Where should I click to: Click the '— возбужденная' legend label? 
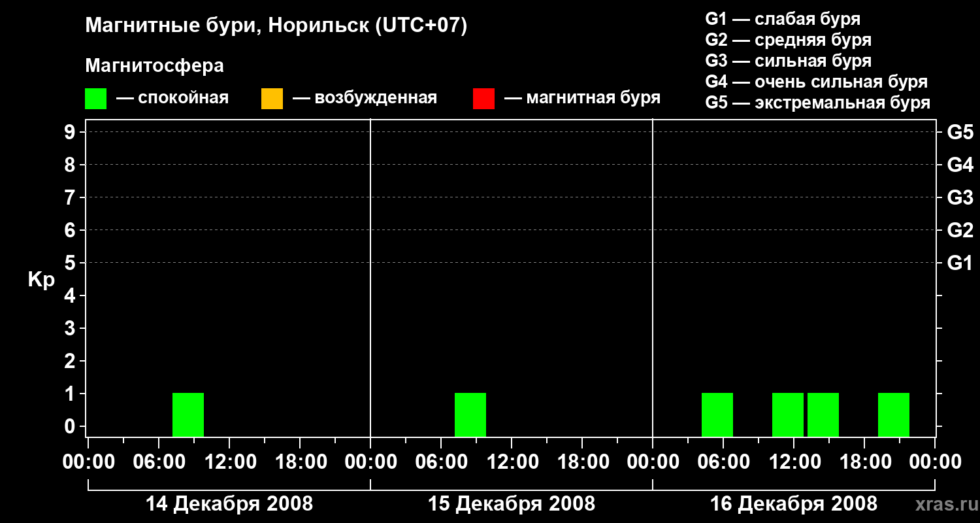[x=365, y=98]
